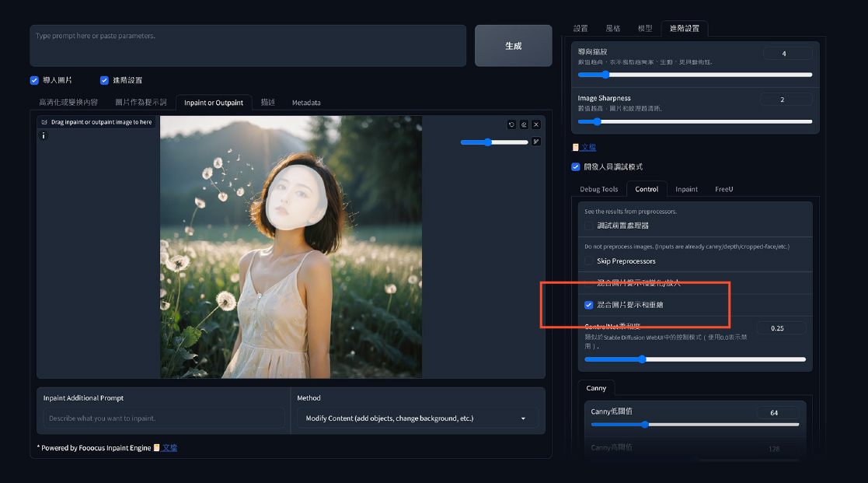This screenshot has height=483, width=868.
Task: Open the Inpaint tab beside Control
Action: coord(686,190)
